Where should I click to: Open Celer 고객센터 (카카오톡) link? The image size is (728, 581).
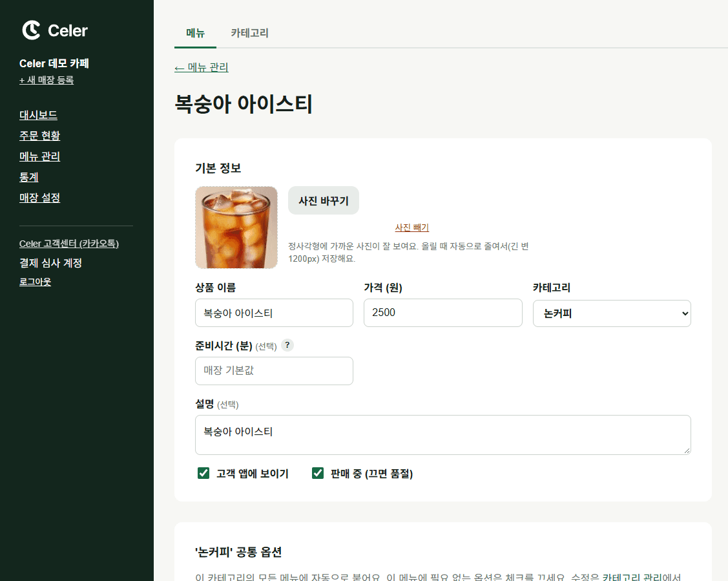(x=69, y=244)
